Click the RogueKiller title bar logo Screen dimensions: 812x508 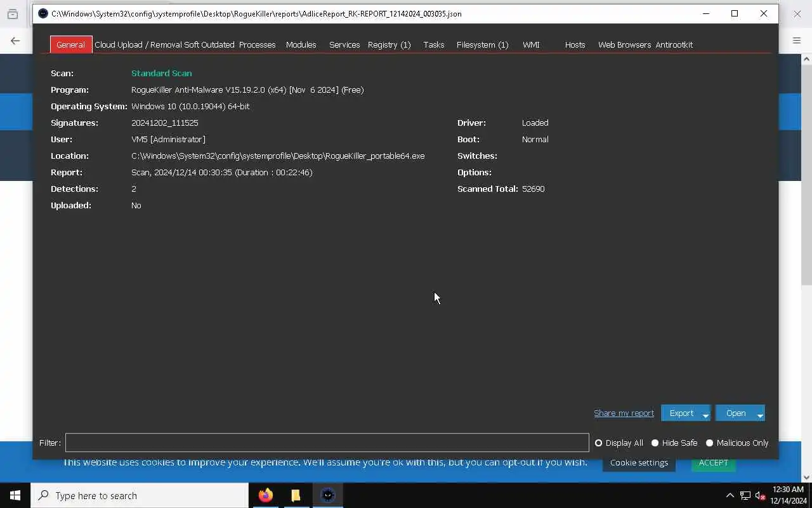(x=43, y=13)
